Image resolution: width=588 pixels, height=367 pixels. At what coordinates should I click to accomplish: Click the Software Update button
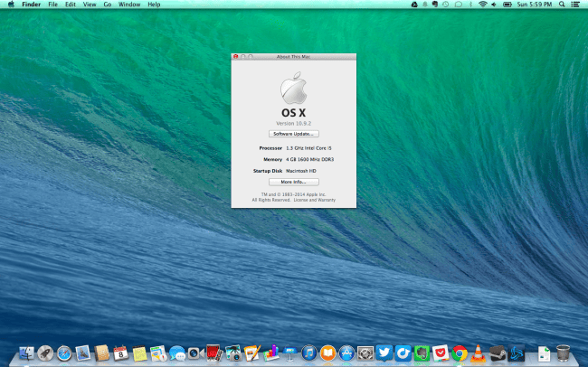[293, 133]
